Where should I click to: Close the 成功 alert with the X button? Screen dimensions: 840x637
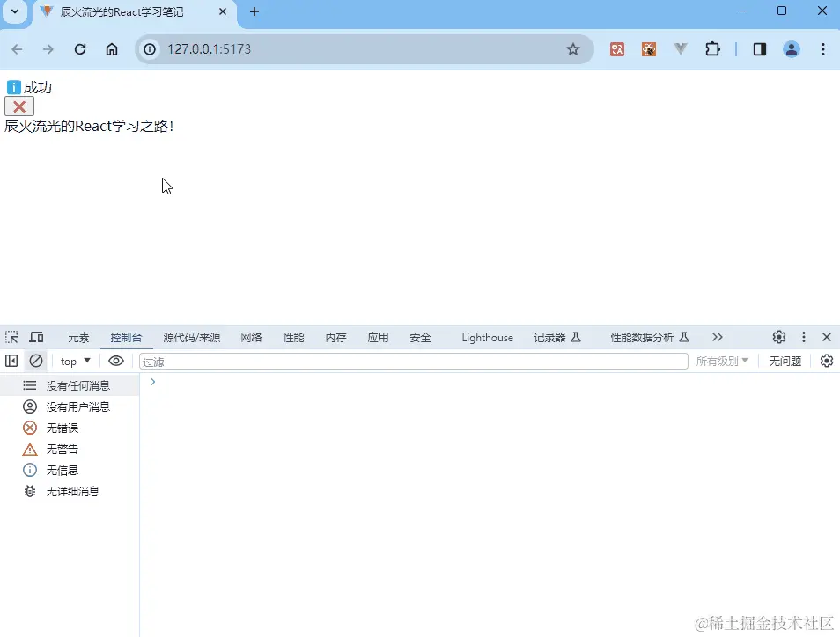[x=19, y=106]
